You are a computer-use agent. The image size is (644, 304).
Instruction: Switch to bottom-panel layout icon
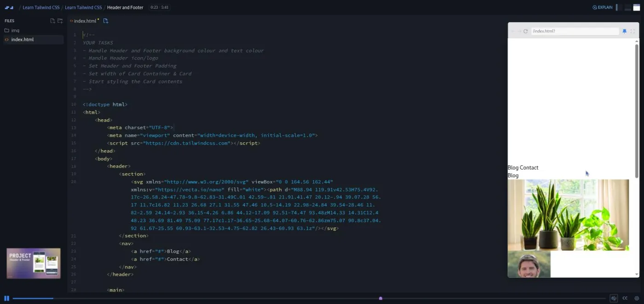pyautogui.click(x=628, y=7)
